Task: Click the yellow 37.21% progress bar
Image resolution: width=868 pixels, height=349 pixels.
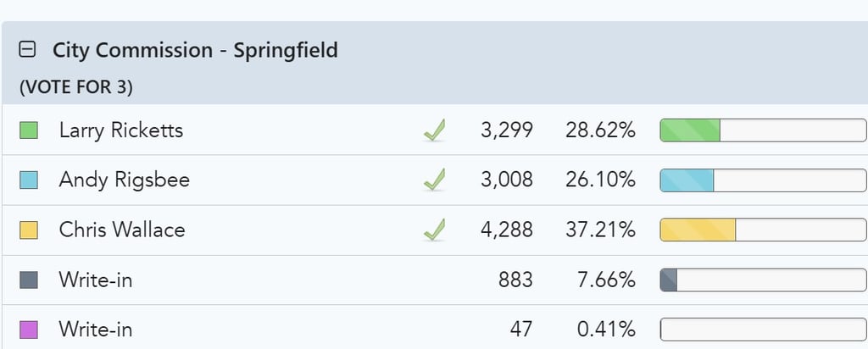Action: click(763, 230)
